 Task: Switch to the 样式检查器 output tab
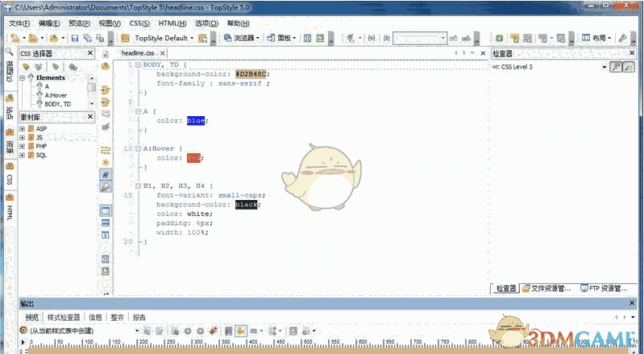pos(64,317)
